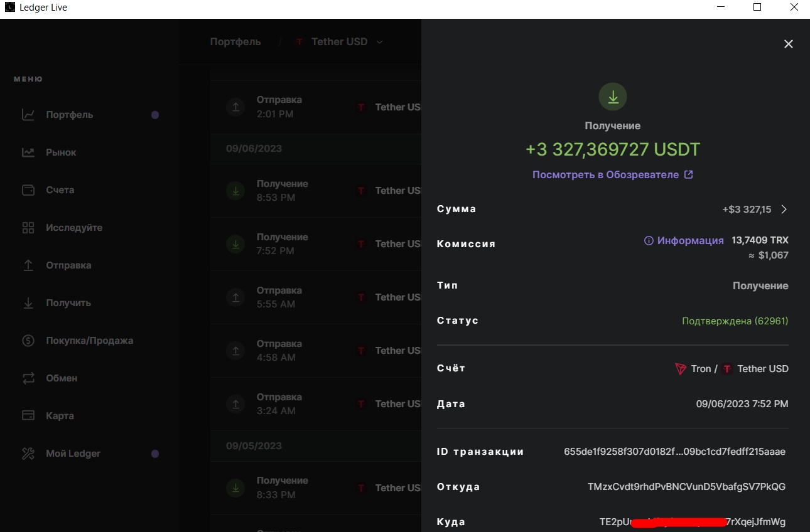Screen dimensions: 810x532
Task: Click the Сумма label
Action: 456,209
